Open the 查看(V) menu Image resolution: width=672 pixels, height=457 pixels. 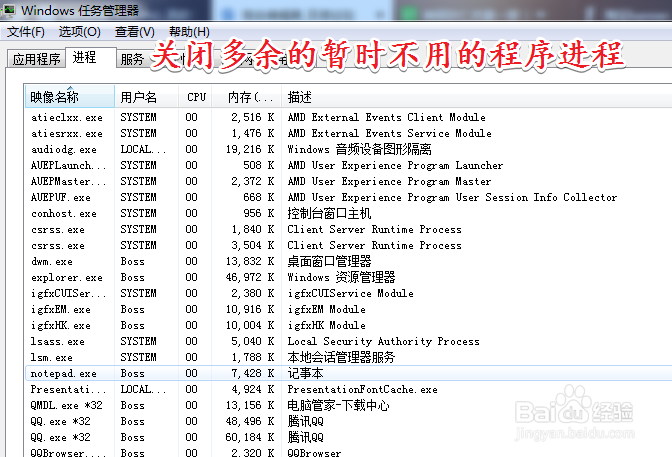click(135, 32)
